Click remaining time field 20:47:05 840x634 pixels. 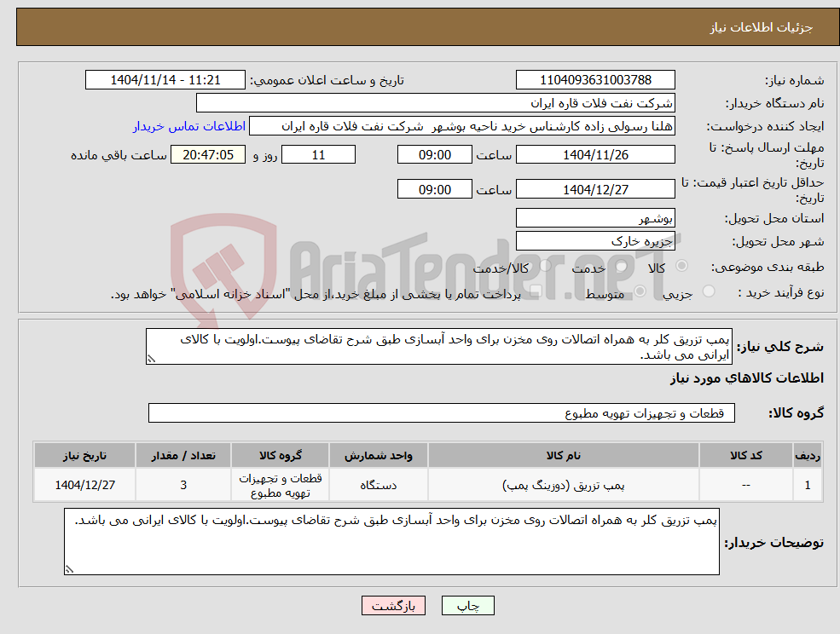[x=208, y=155]
